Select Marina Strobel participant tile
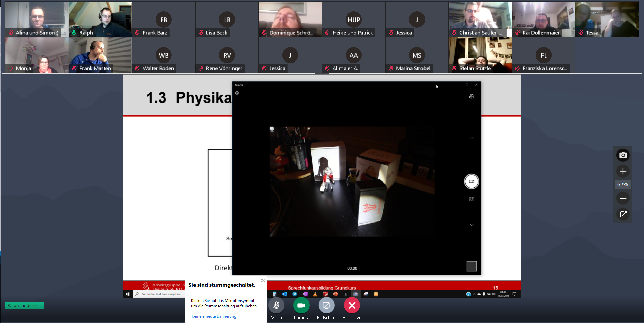Viewport: 644px width, 323px height. click(417, 55)
